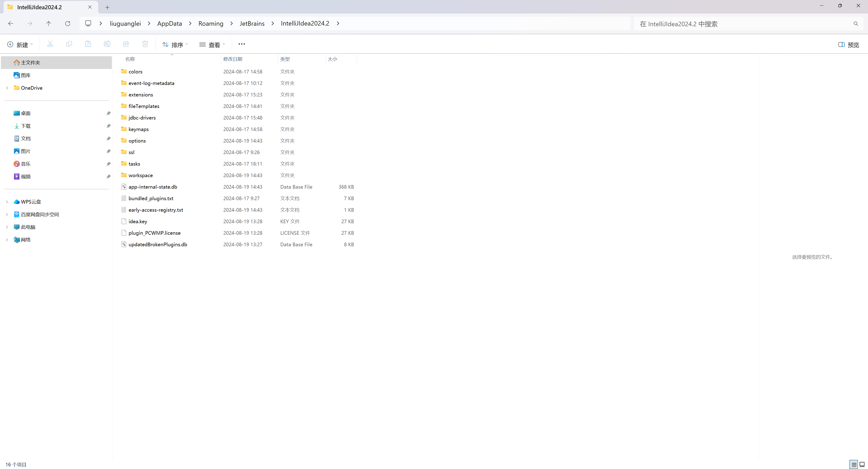Screen dimensions: 868x469
Task: Click the search magnifier icon
Action: 856,24
